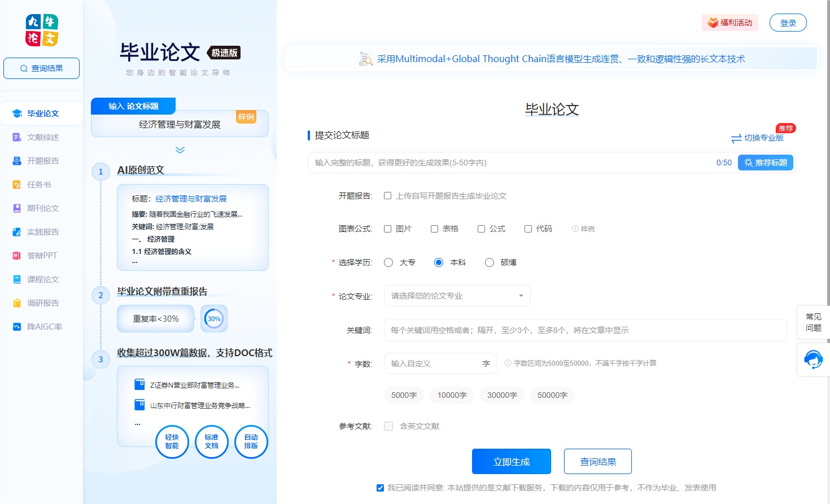
Task: Click the 轻快智能 circular badge
Action: pos(172,442)
